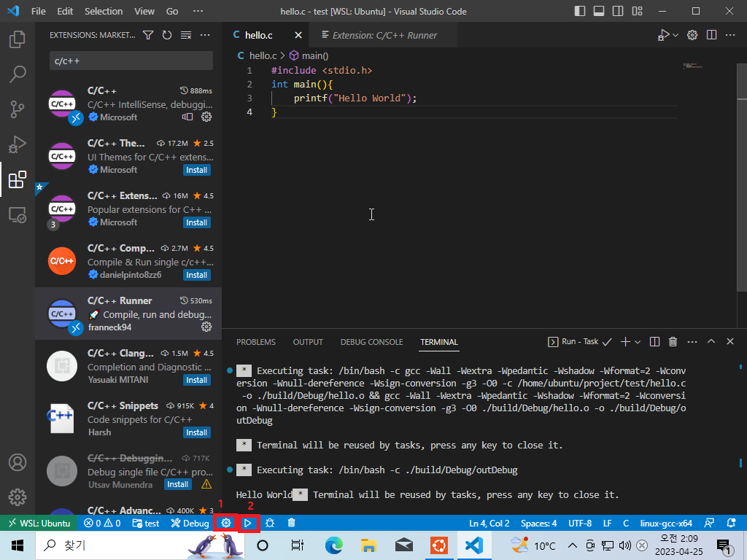Click the C/C++ Runner clean trash icon in status bar
The height and width of the screenshot is (560, 747).
292,523
